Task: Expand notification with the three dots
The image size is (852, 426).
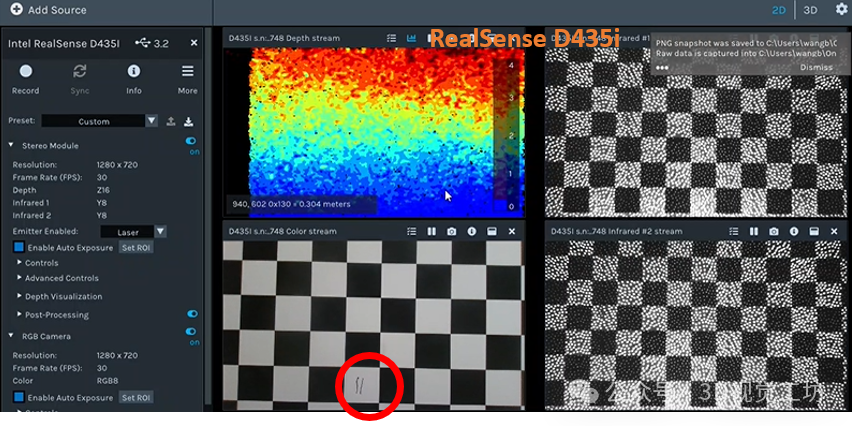Action: pos(662,68)
